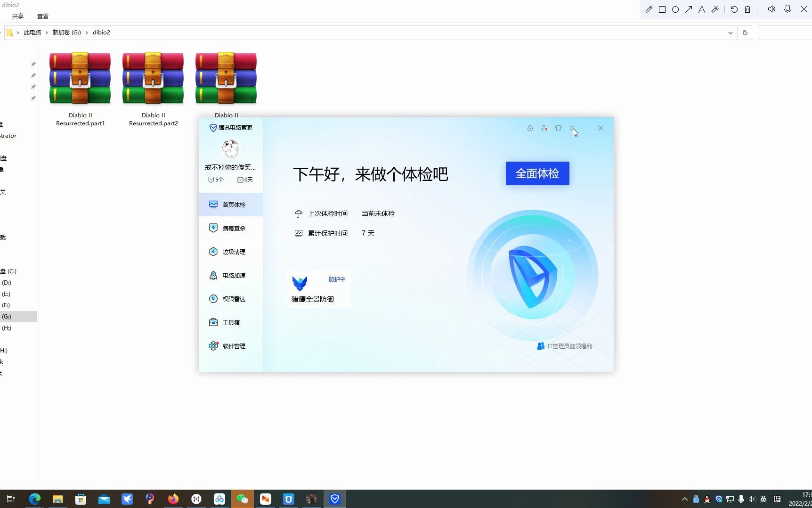The image size is (812, 508).
Task: Select Diablo II Resurrected.part1 archive
Action: [x=80, y=90]
